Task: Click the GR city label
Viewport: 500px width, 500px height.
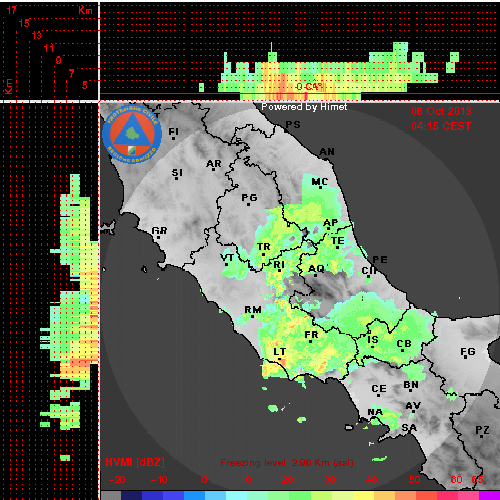Action: point(159,231)
